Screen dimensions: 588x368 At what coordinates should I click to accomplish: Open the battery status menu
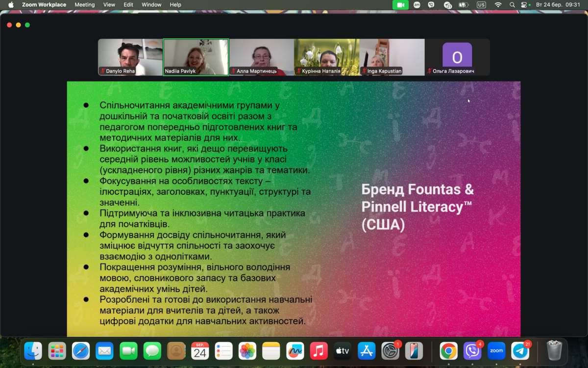tap(464, 5)
